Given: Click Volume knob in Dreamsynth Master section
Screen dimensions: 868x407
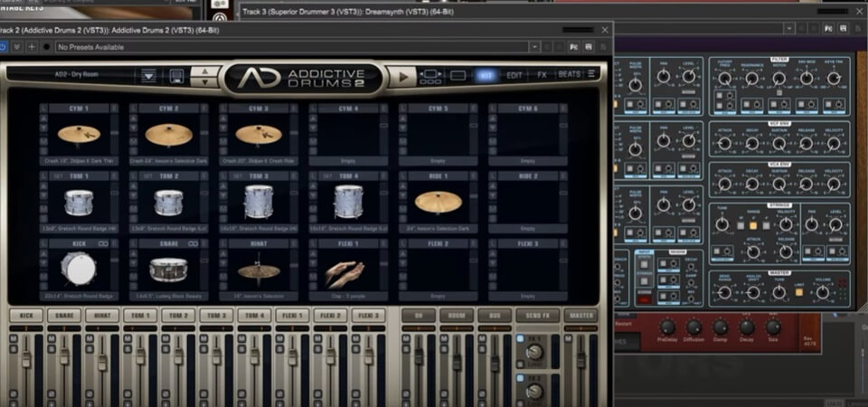Looking at the screenshot, I should coord(823,292).
